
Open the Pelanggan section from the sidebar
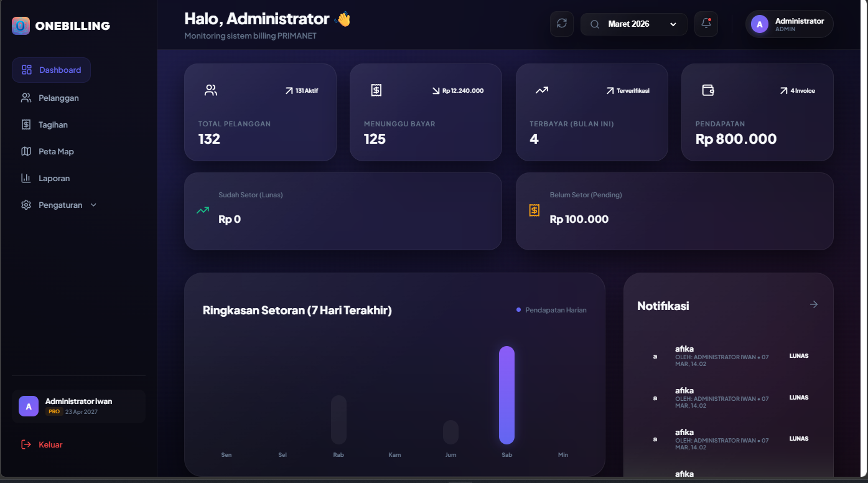click(x=60, y=98)
